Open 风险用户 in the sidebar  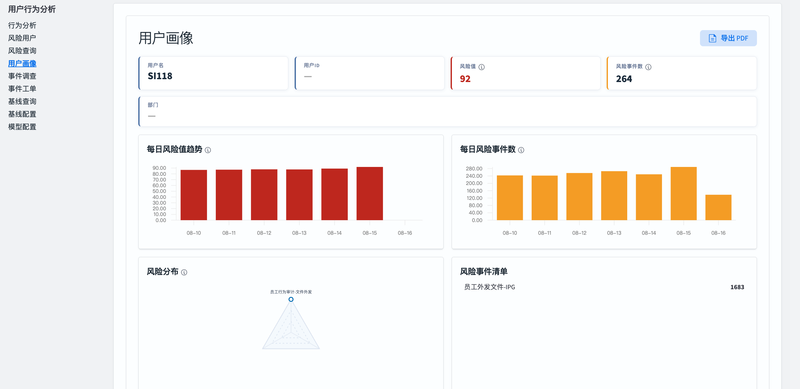(22, 38)
